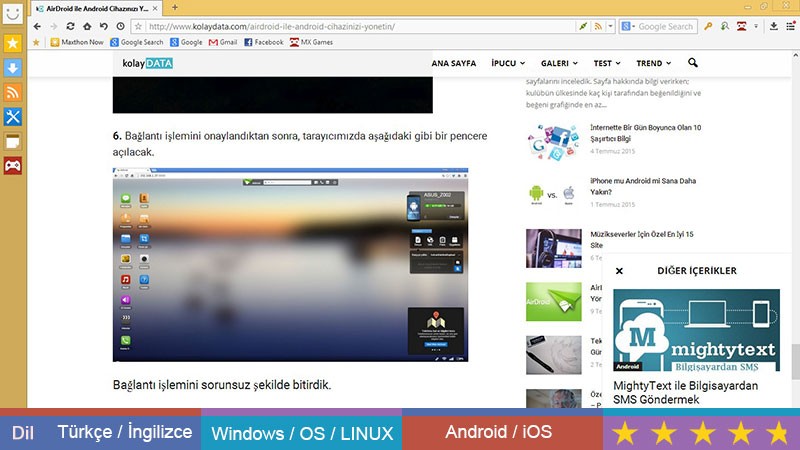Open the Maxthon smiley account icon
Image resolution: width=800 pixels, height=450 pixels.
pyautogui.click(x=12, y=13)
